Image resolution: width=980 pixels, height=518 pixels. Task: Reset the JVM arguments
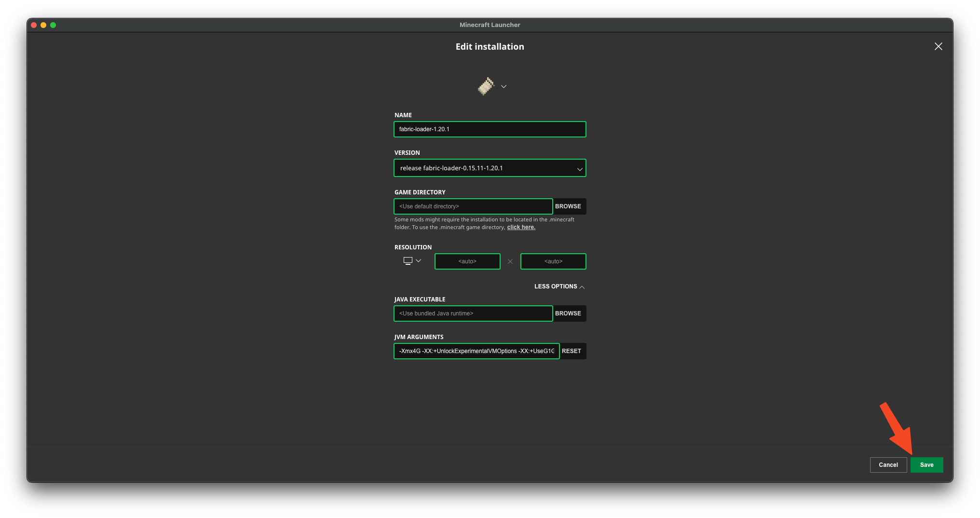572,351
